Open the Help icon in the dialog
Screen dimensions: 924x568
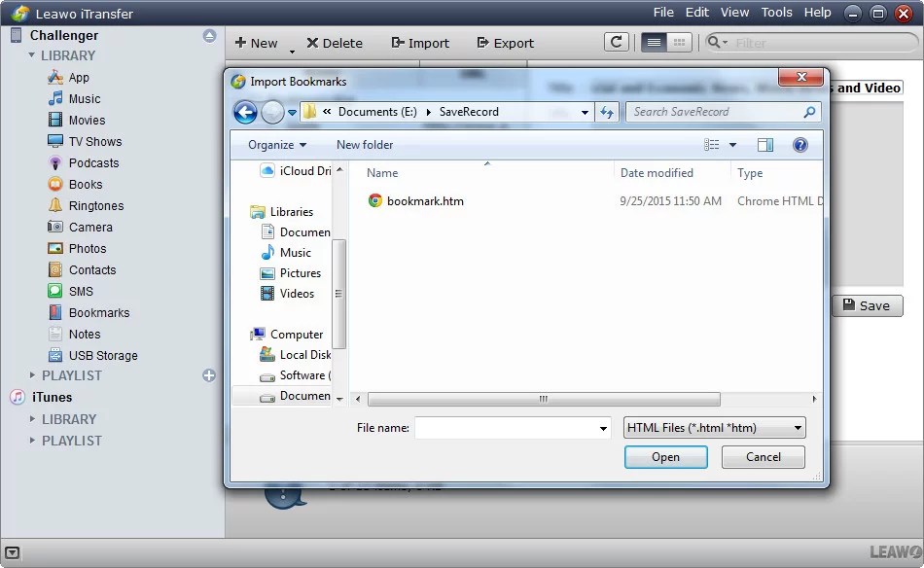click(x=800, y=144)
